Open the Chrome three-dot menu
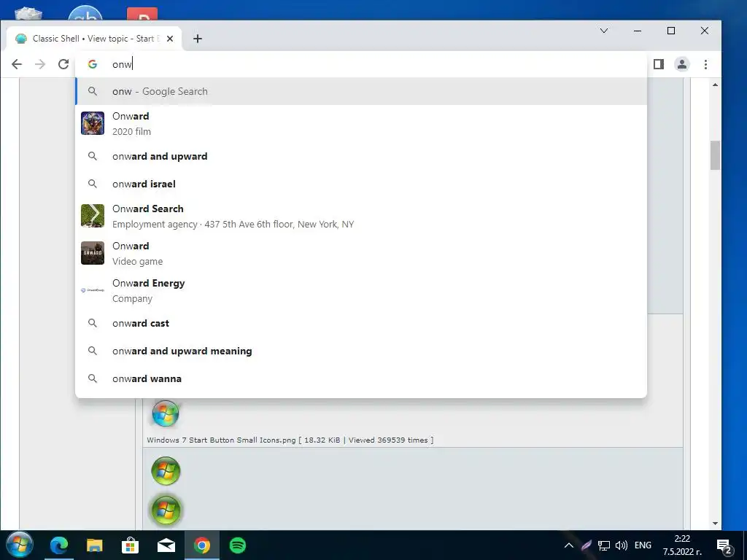747x560 pixels. [705, 64]
